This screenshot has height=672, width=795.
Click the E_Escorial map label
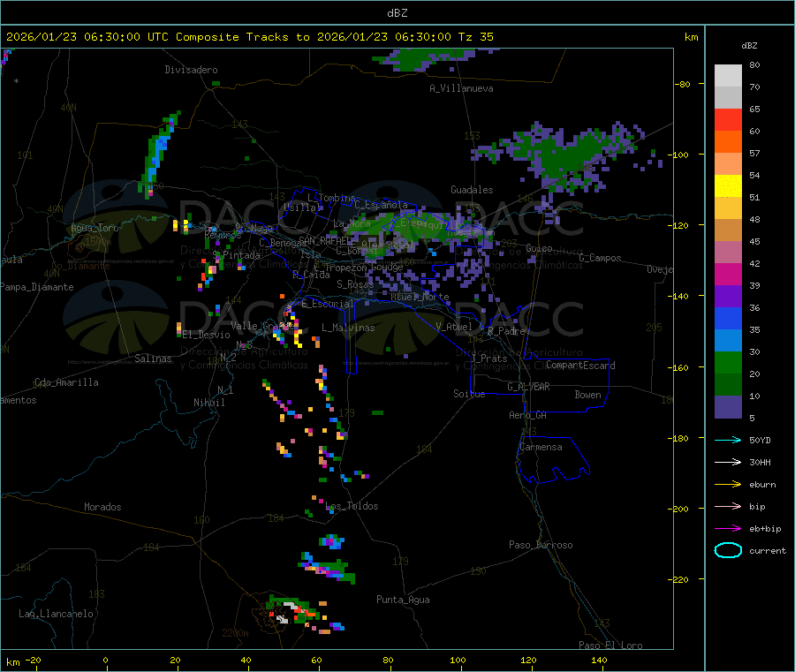coord(328,304)
